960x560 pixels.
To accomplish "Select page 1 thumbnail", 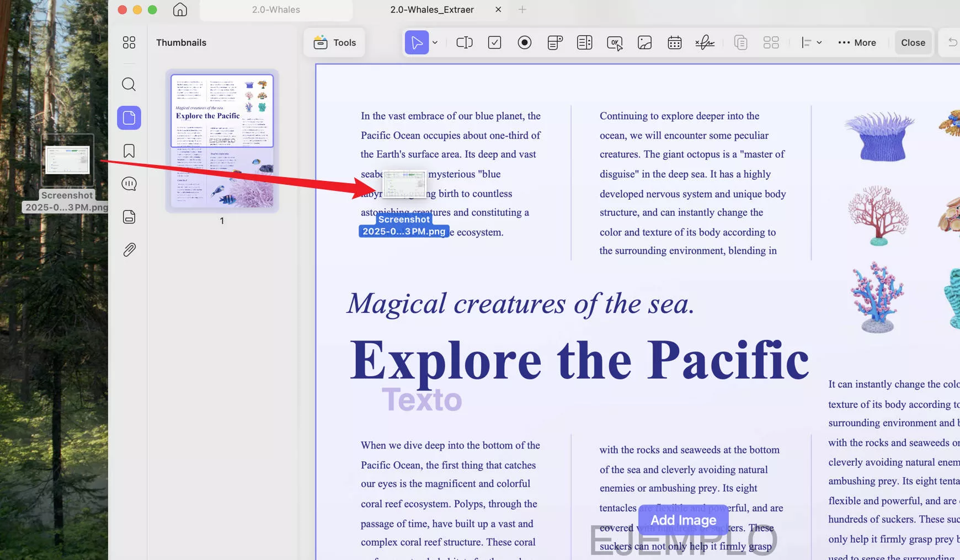I will [222, 141].
